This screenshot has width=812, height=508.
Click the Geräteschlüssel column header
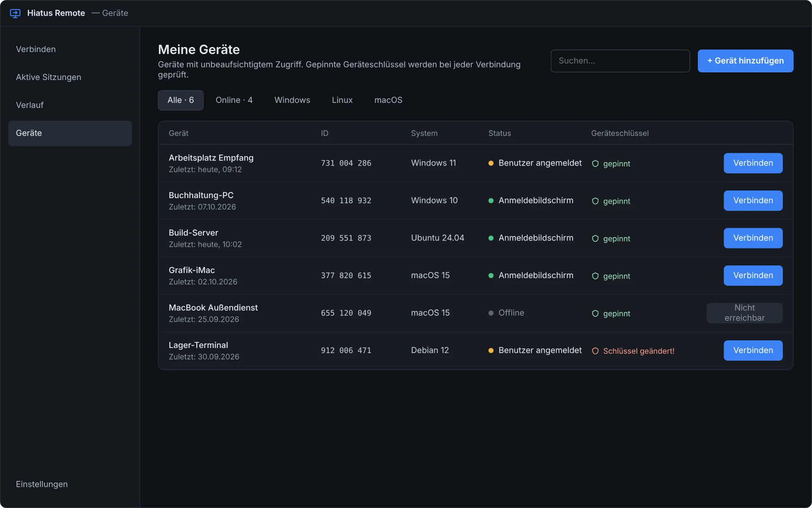coord(620,133)
